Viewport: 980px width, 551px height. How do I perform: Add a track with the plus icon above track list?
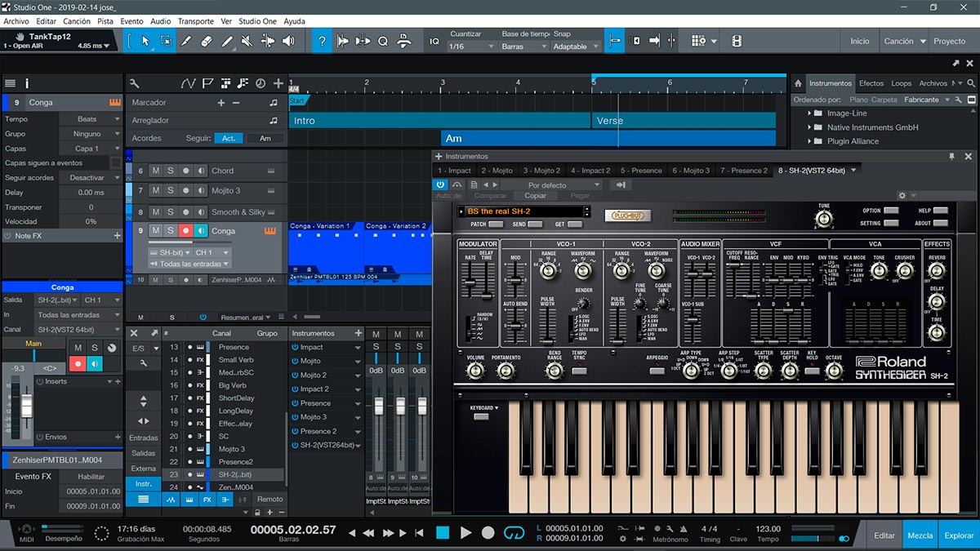(278, 83)
